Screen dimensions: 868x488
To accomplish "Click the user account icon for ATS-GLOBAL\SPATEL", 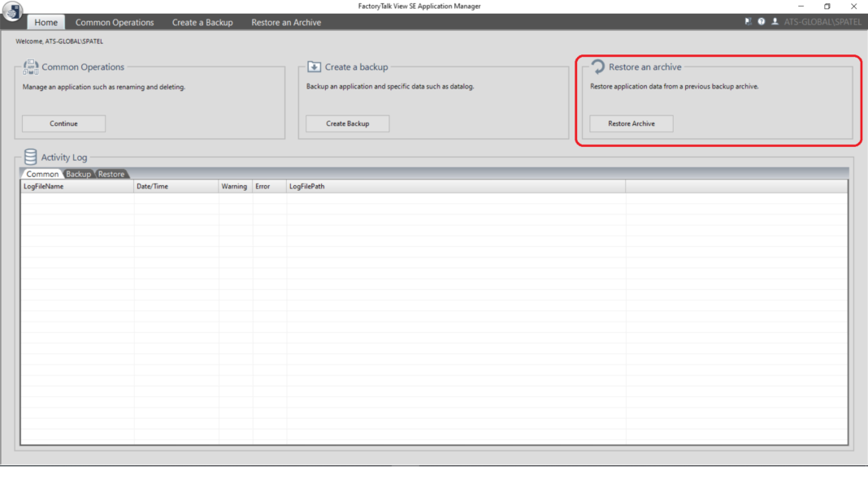I will coord(774,21).
